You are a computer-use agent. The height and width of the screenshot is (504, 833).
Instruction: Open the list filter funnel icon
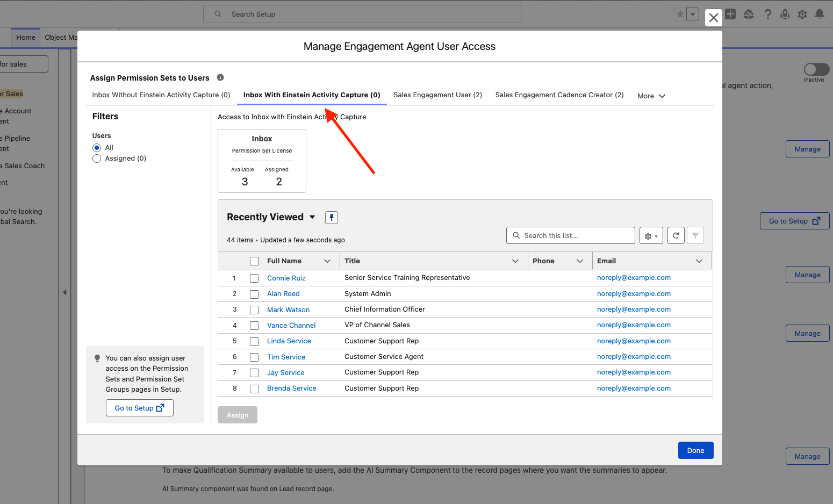[695, 235]
